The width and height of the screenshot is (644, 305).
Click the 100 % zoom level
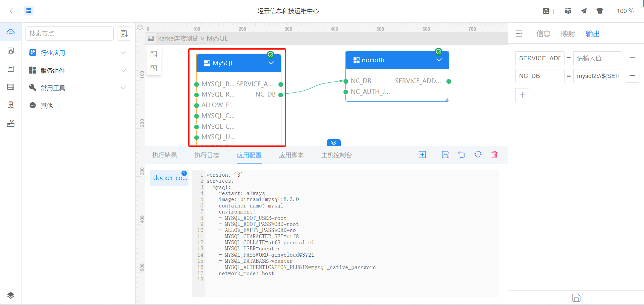(x=625, y=11)
